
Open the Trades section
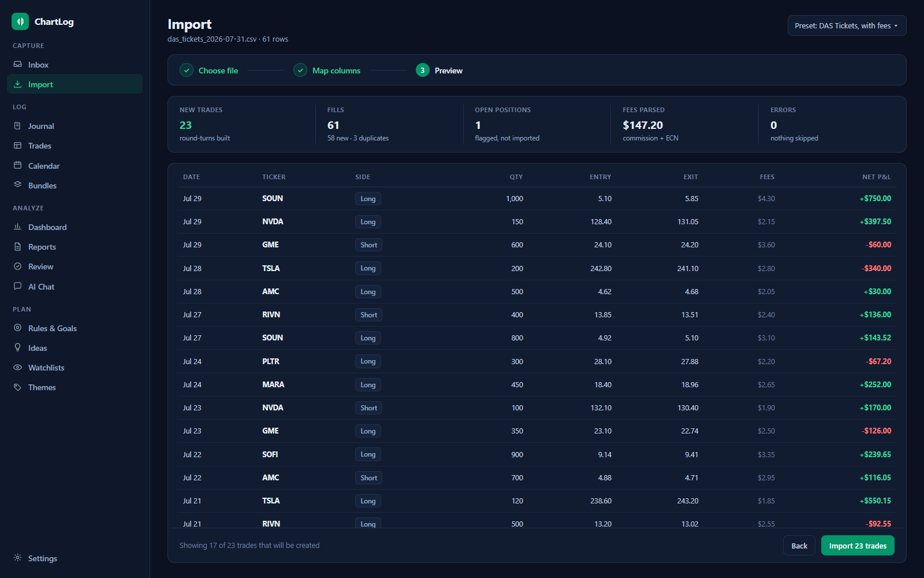pos(74,146)
